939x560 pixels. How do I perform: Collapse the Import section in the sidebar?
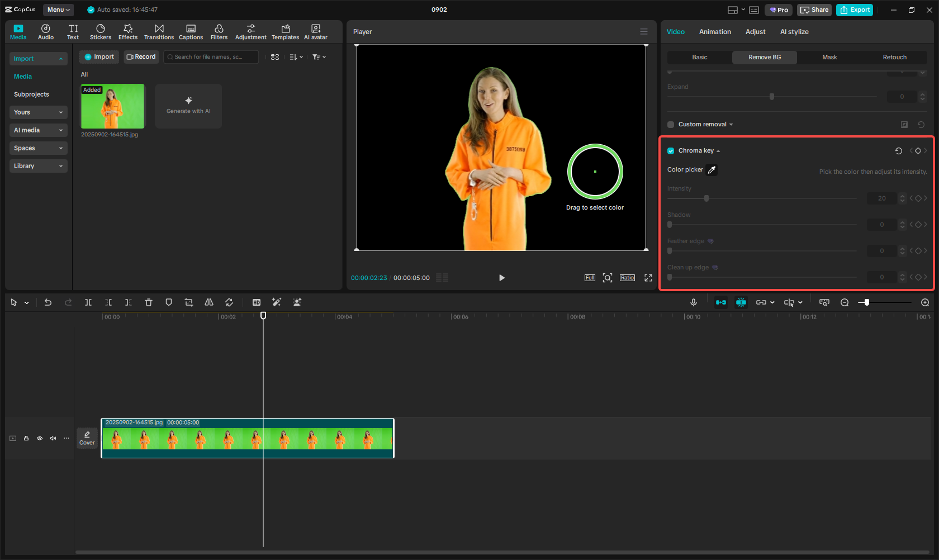[x=60, y=59]
